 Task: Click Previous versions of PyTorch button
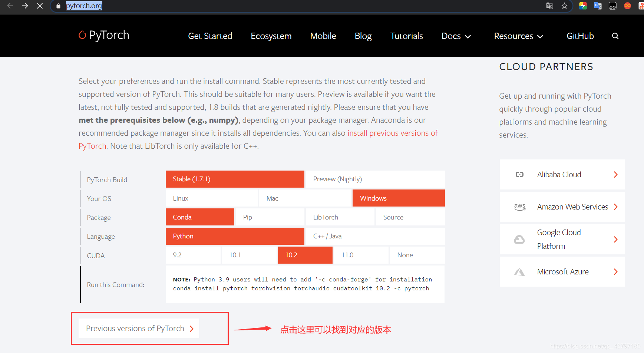pyautogui.click(x=139, y=329)
